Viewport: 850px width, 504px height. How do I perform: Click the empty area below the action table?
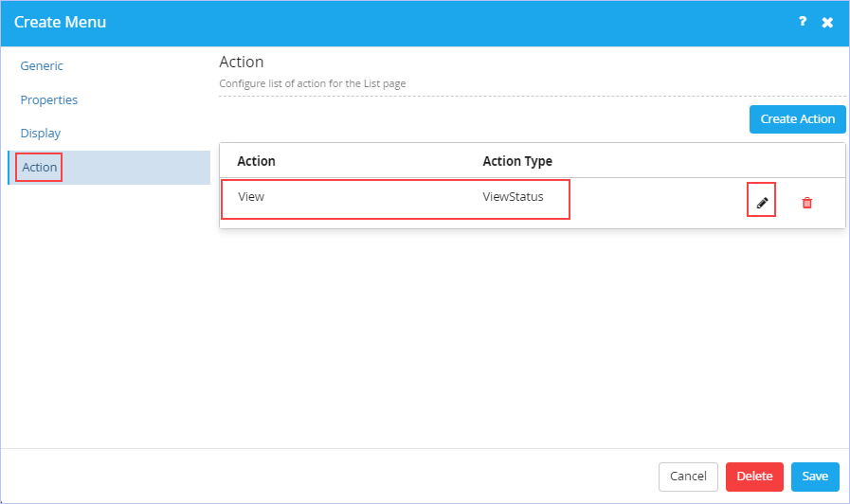tap(532, 336)
